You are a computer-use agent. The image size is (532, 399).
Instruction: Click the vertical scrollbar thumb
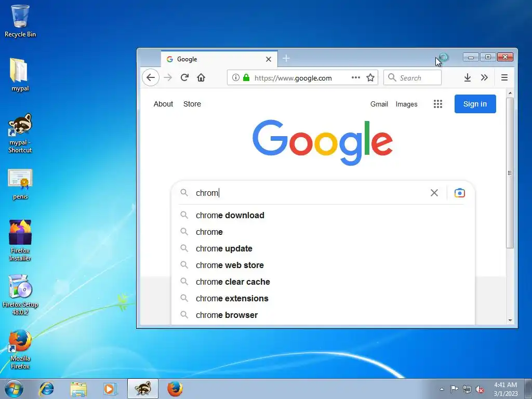click(x=510, y=173)
